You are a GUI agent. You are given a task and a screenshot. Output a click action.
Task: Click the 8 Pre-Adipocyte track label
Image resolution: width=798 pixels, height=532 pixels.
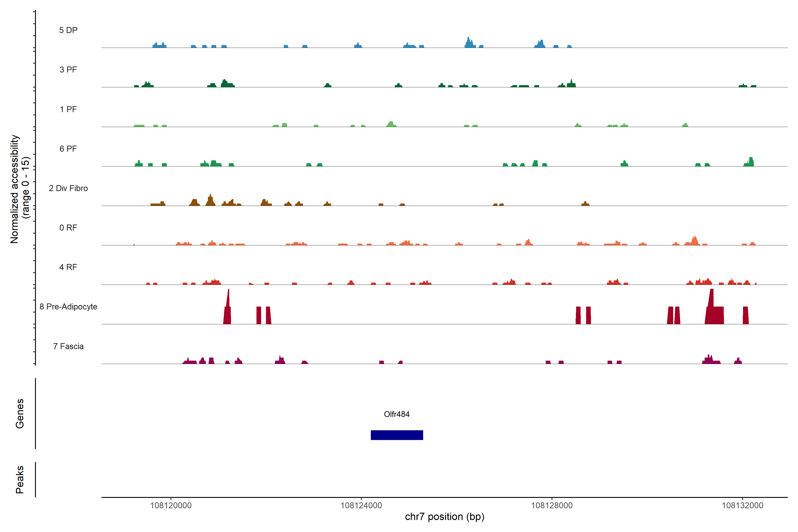(68, 307)
